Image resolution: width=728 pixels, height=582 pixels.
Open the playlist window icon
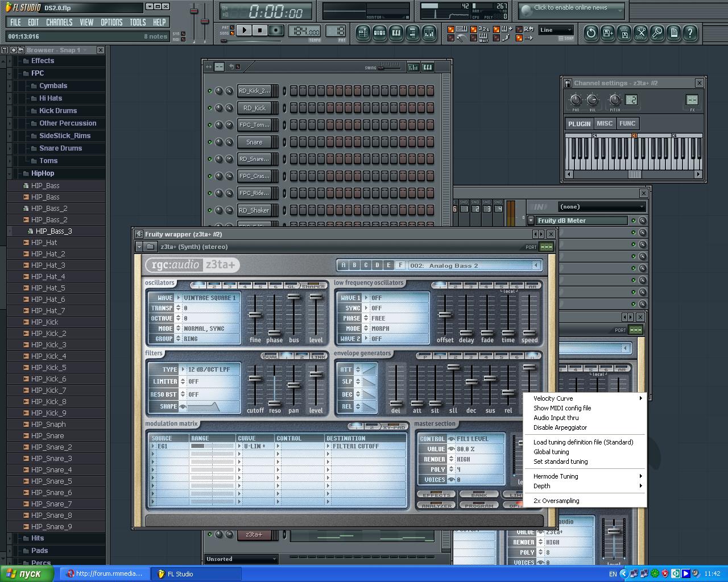click(x=363, y=33)
